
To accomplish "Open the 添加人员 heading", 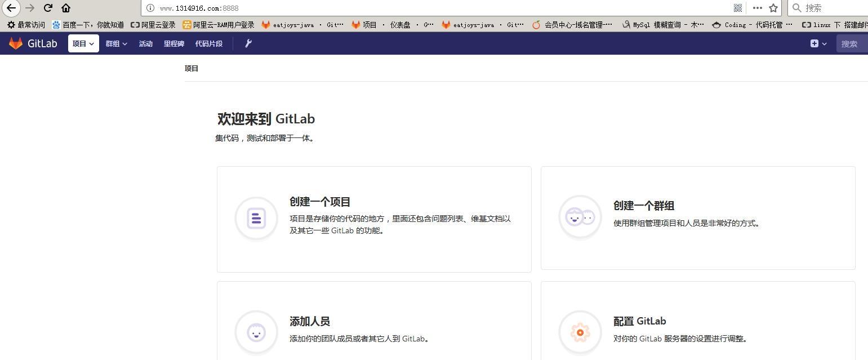I will tap(310, 321).
